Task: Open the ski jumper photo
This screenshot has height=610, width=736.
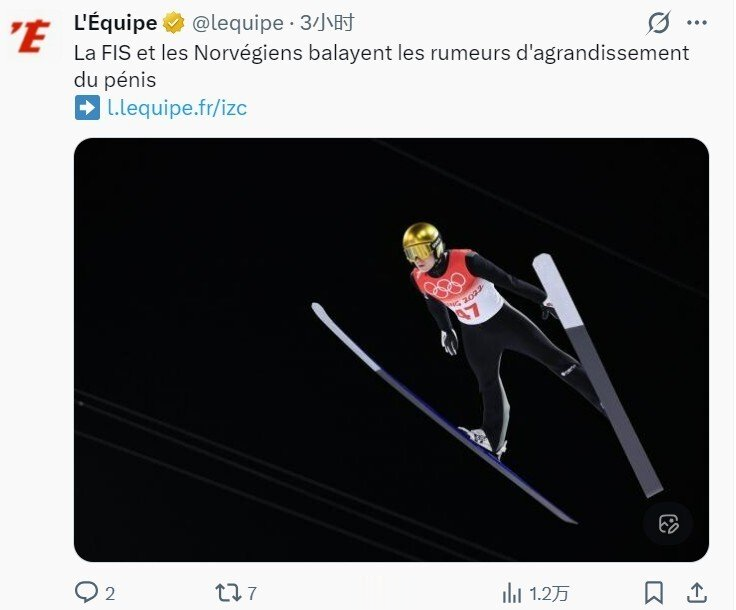Action: [x=391, y=350]
